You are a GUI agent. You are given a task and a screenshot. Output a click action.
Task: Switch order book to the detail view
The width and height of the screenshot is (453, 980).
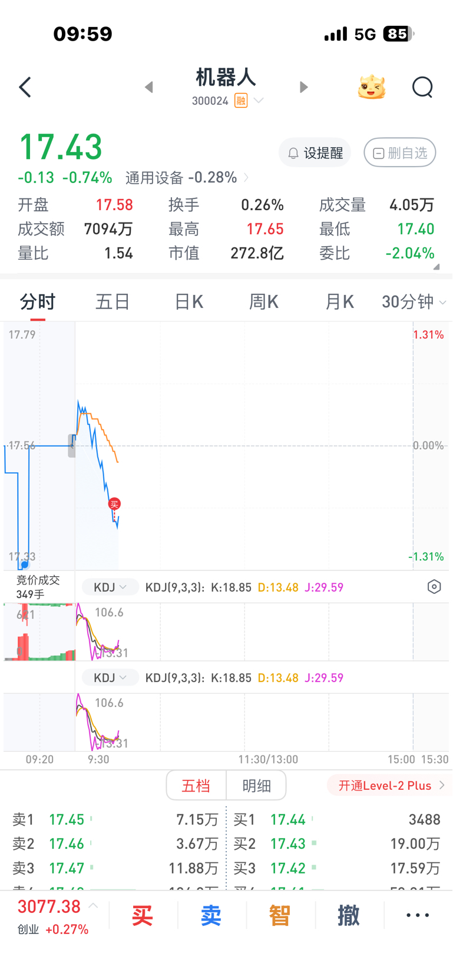256,786
